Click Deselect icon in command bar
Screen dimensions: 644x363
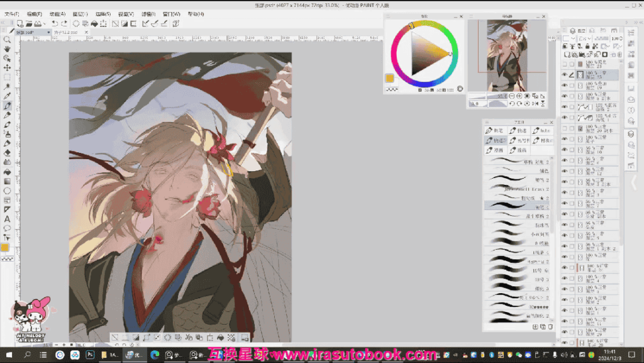pyautogui.click(x=116, y=24)
